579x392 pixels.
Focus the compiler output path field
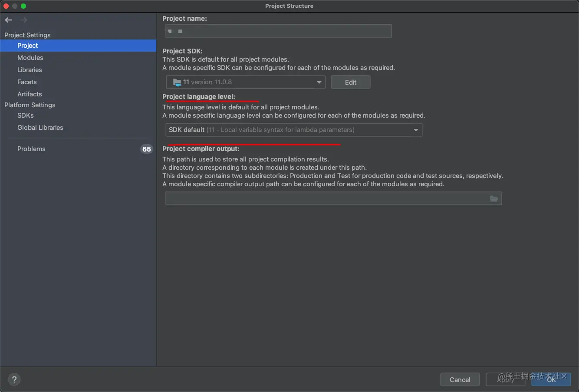334,198
